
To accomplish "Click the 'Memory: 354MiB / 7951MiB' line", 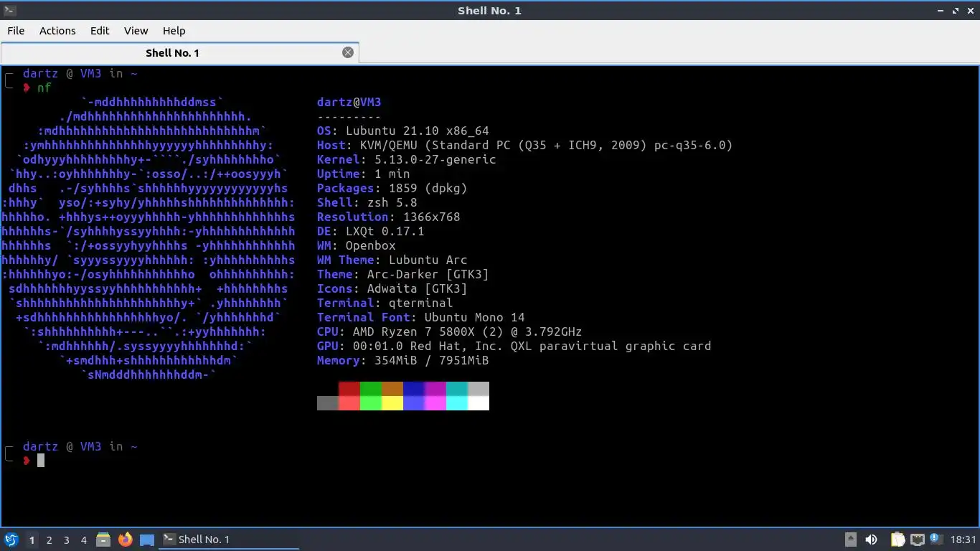I will (x=403, y=360).
